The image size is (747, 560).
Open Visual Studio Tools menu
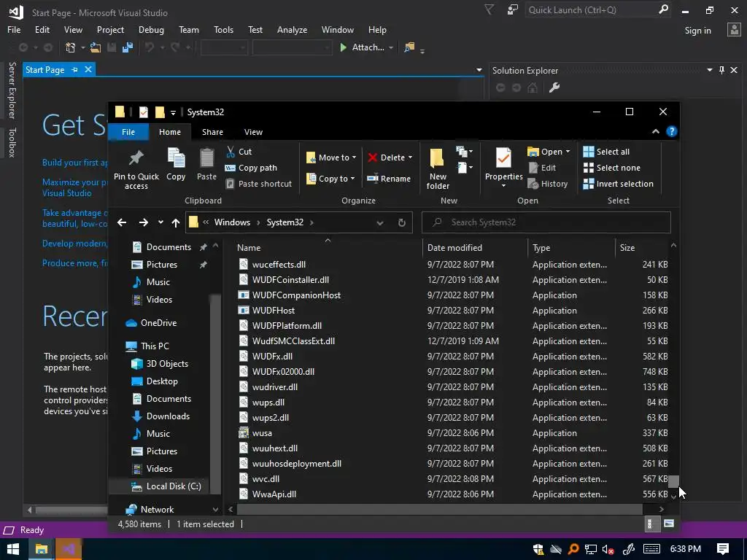[x=223, y=29]
